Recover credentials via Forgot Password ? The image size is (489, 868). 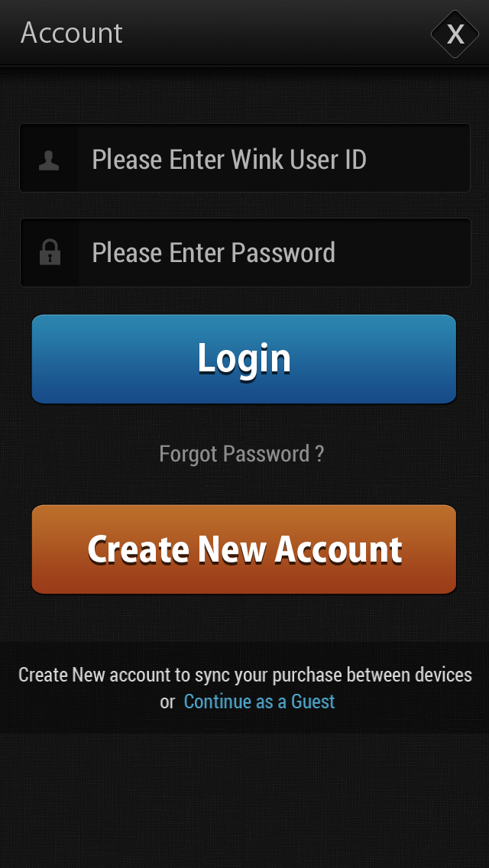coord(241,454)
